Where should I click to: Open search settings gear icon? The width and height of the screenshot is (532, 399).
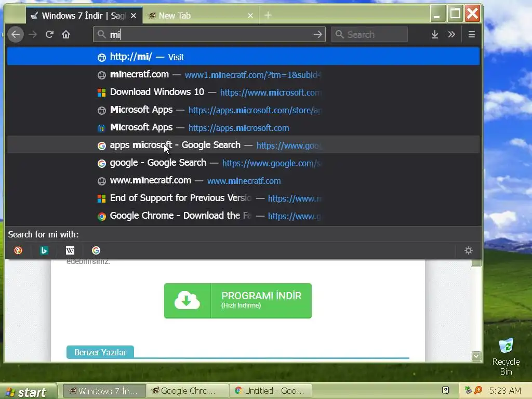coord(469,250)
